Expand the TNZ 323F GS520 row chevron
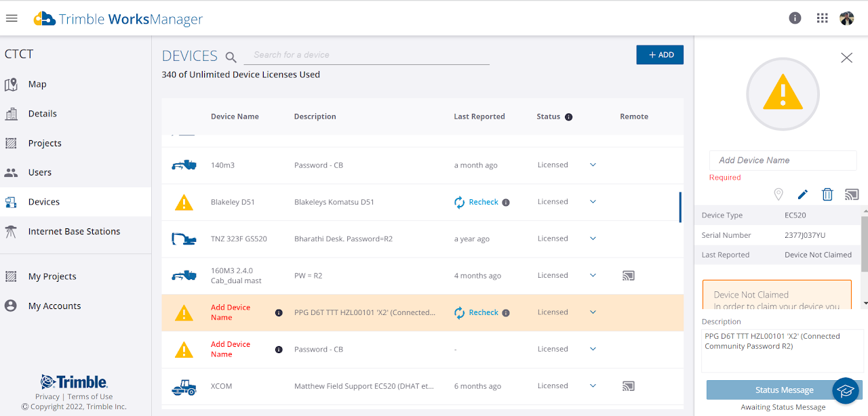The image size is (868, 416). point(593,238)
